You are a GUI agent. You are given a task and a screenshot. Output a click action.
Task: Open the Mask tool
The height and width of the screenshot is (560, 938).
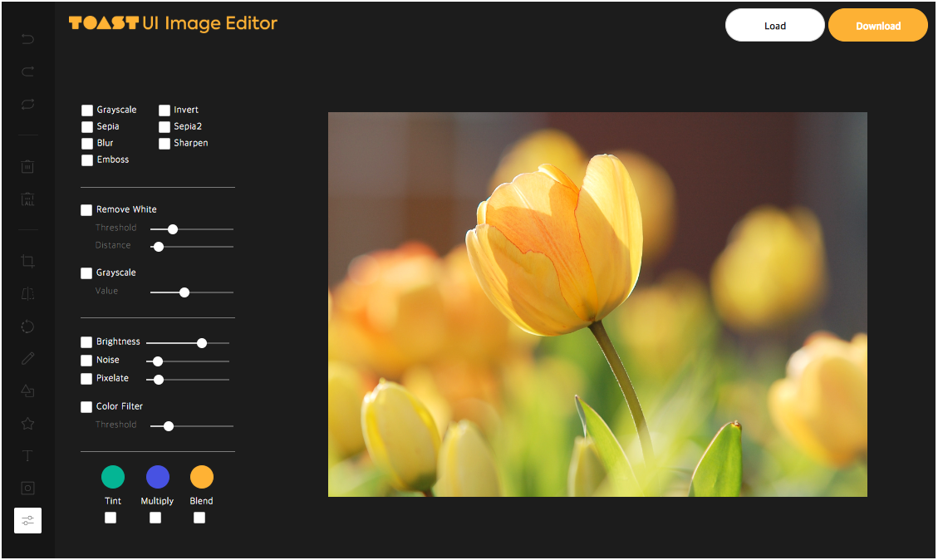tap(27, 488)
